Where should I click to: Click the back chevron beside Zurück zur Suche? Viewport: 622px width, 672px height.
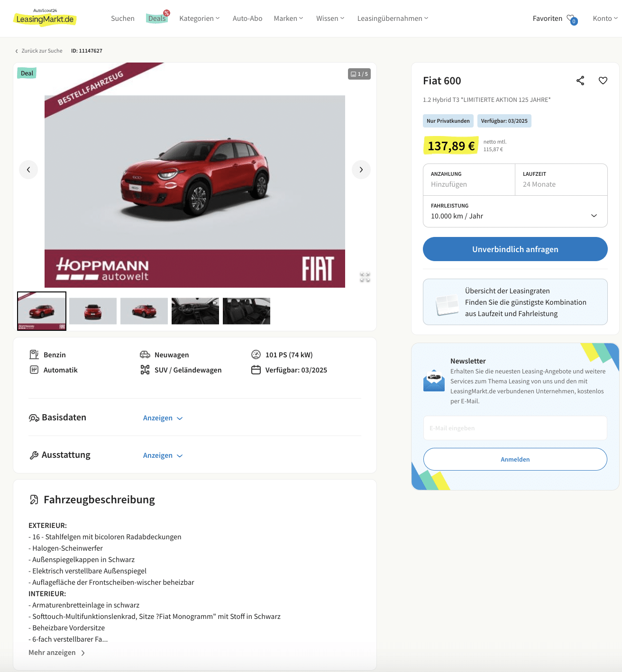point(17,51)
